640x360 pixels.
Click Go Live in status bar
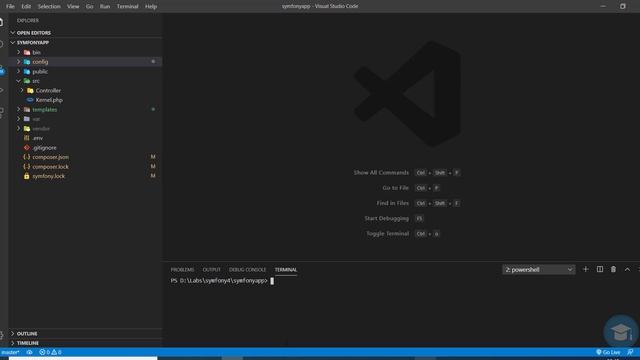[x=608, y=352]
